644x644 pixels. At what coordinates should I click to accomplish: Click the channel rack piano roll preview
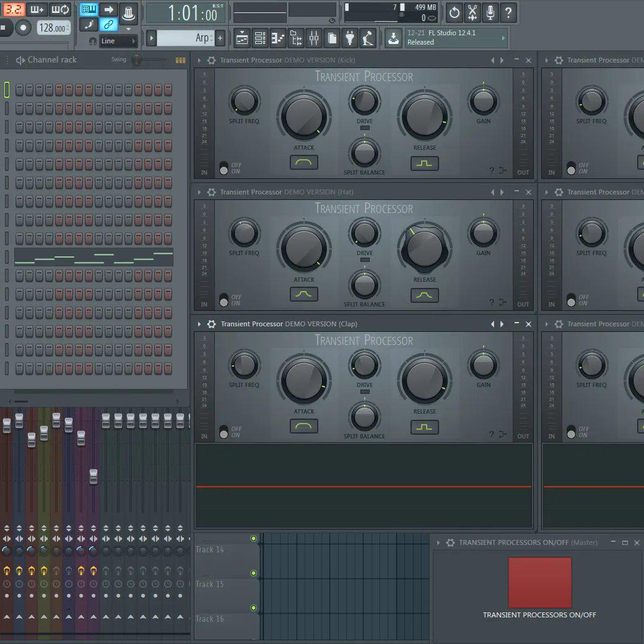coord(94,257)
